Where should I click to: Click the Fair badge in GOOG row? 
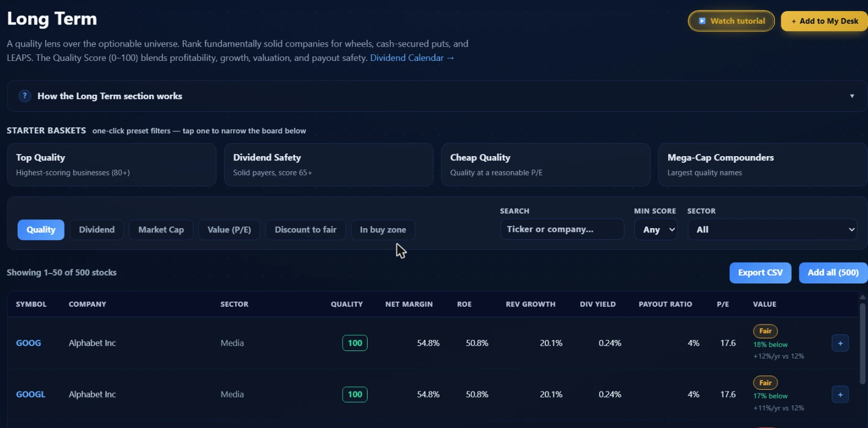(766, 331)
